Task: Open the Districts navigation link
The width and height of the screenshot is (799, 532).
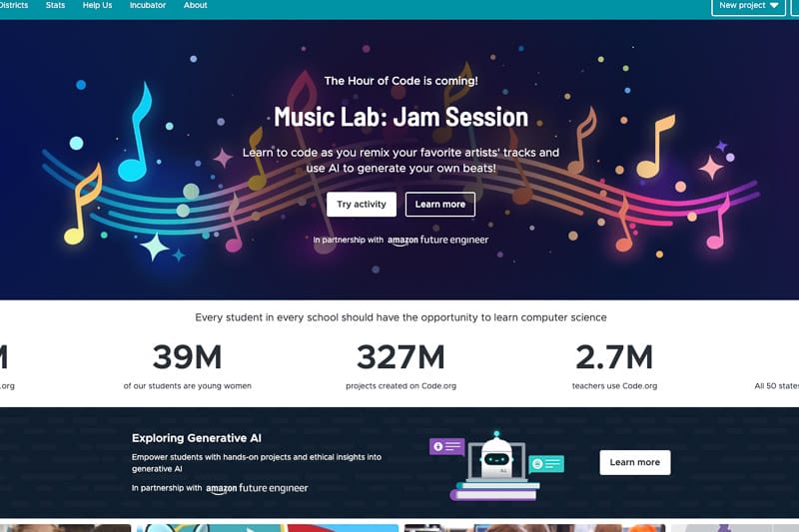Action: click(x=14, y=5)
